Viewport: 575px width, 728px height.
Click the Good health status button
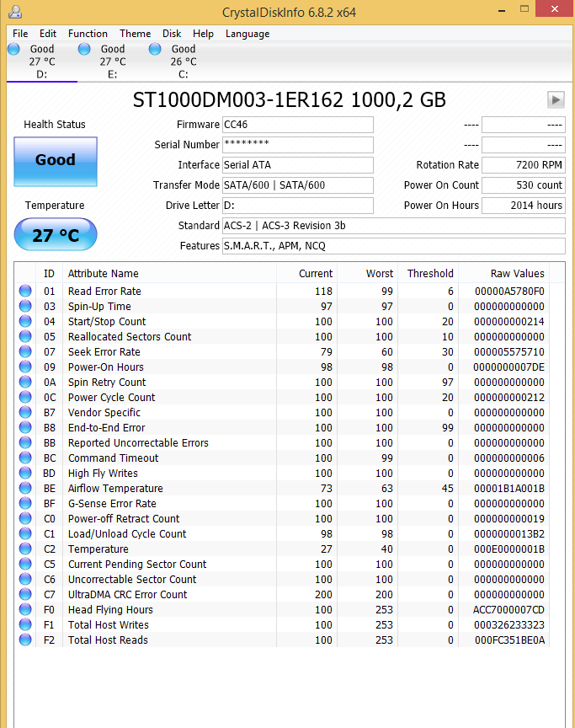coord(56,162)
